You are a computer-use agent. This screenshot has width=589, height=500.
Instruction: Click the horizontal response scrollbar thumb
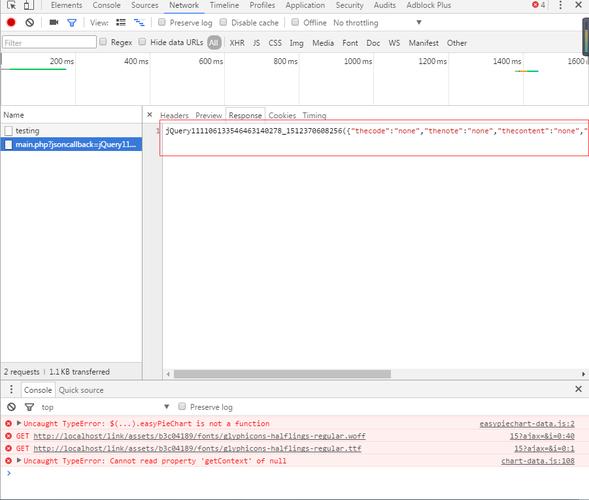point(282,374)
